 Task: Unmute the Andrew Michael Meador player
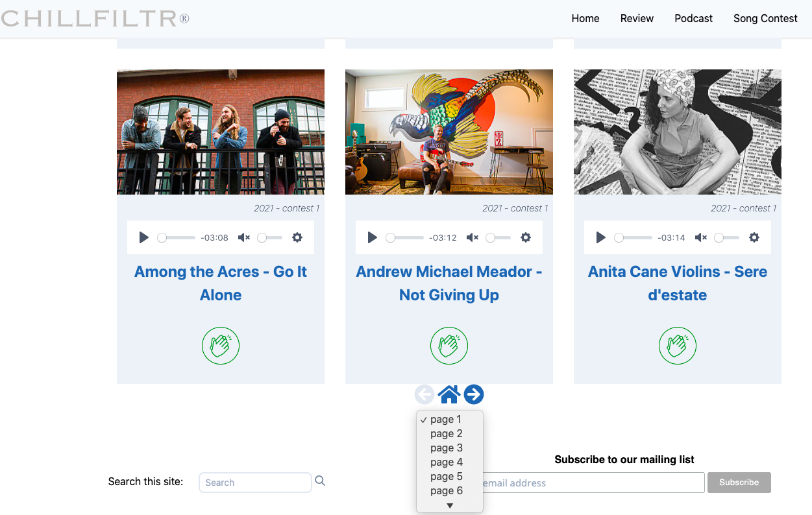[473, 237]
